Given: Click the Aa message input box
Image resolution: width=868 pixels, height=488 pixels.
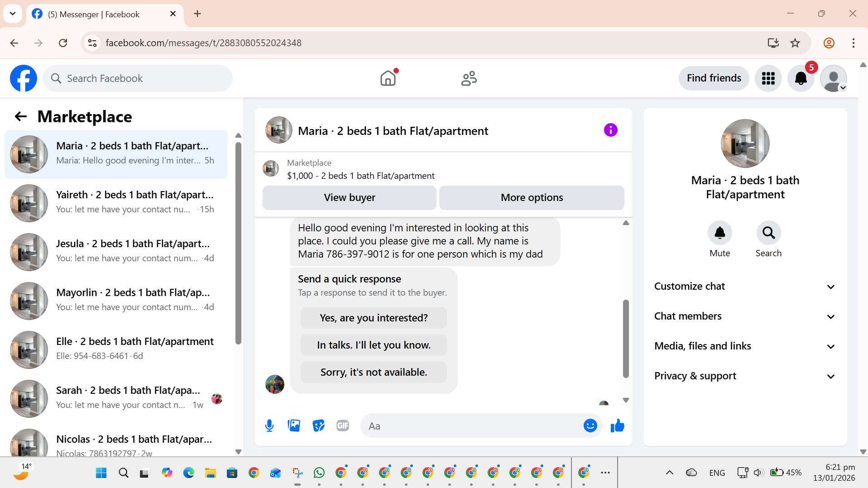Looking at the screenshot, I should (471, 426).
